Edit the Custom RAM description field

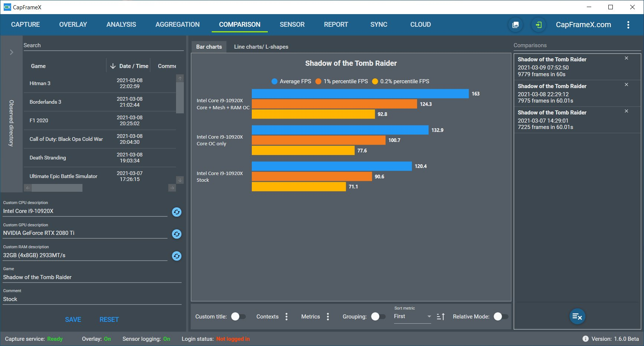85,255
